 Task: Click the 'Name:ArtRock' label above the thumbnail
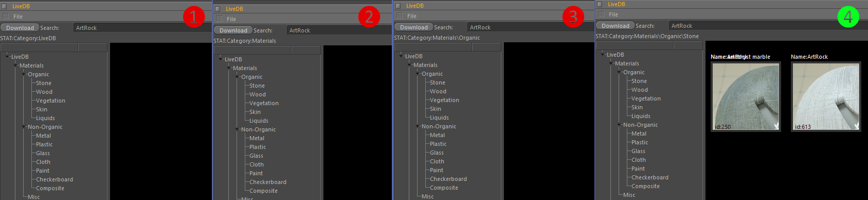809,57
